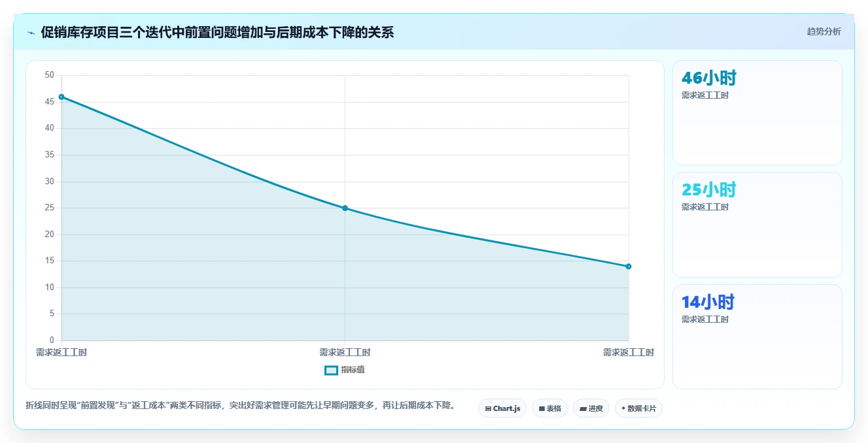This screenshot has width=868, height=443.
Task: Select the 进度 chip
Action: [x=591, y=408]
